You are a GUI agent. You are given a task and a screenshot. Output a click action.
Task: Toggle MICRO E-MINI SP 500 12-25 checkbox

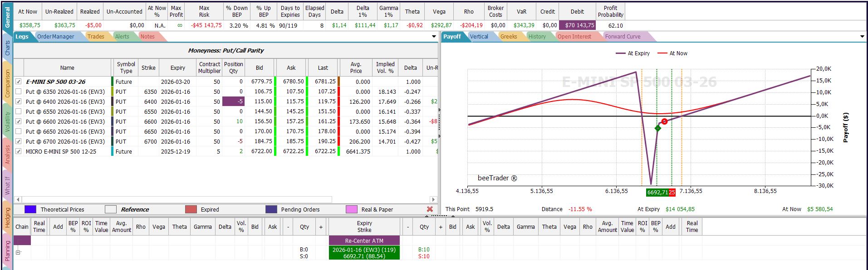(19, 151)
